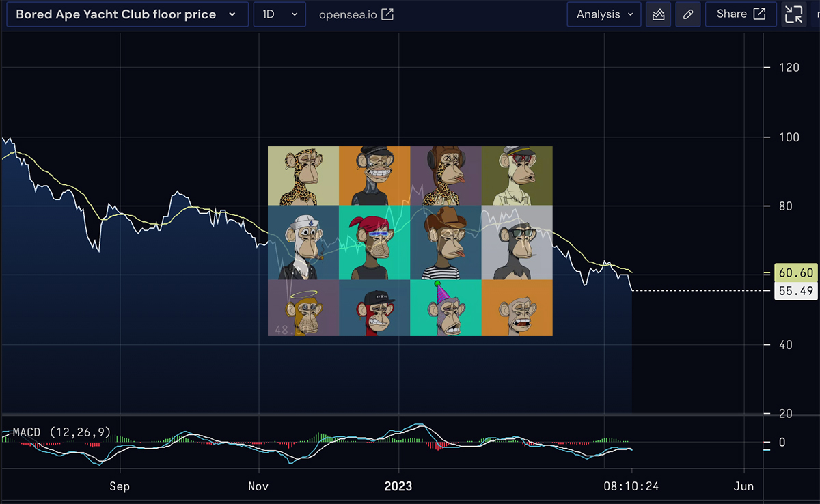Viewport: 820px width, 504px height.
Task: Select the captain-hat ape on olive background
Action: [x=517, y=176]
